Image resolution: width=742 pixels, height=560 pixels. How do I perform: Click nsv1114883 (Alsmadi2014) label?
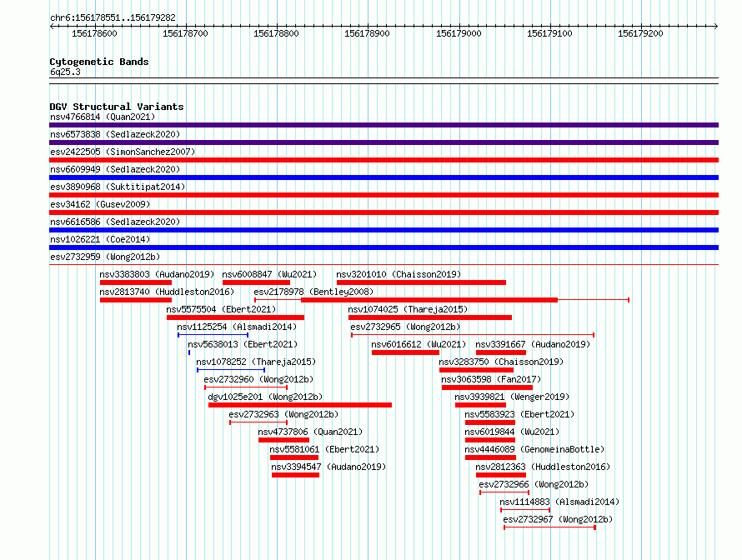559,502
